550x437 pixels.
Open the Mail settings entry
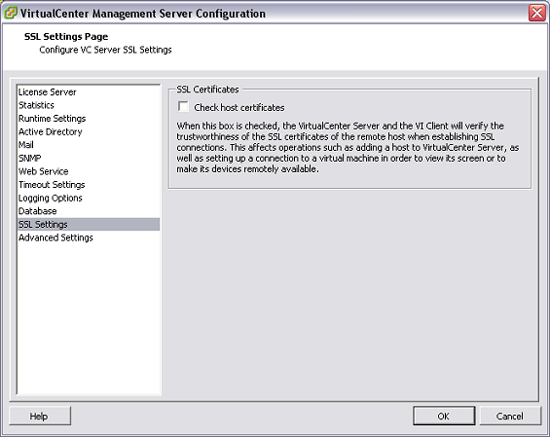coord(88,145)
